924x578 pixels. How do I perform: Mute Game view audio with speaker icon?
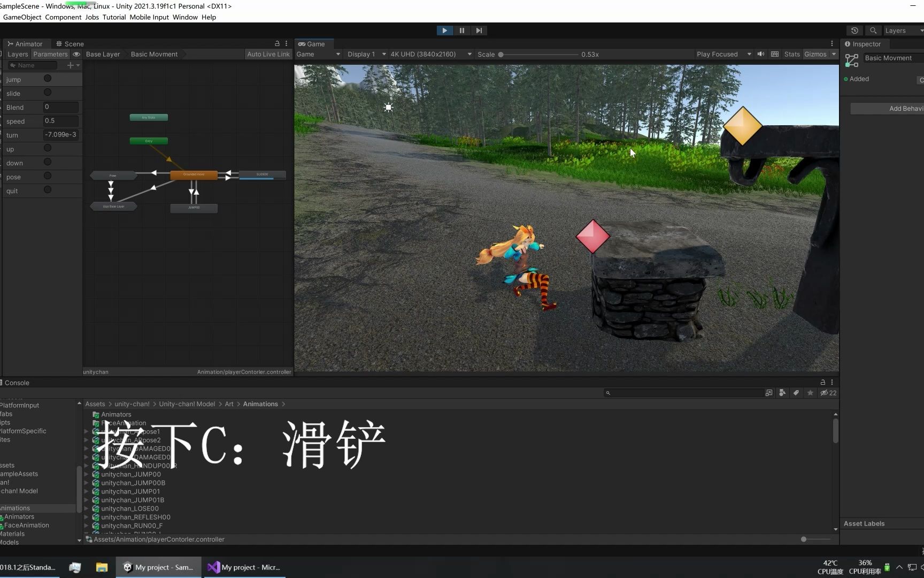coord(760,54)
